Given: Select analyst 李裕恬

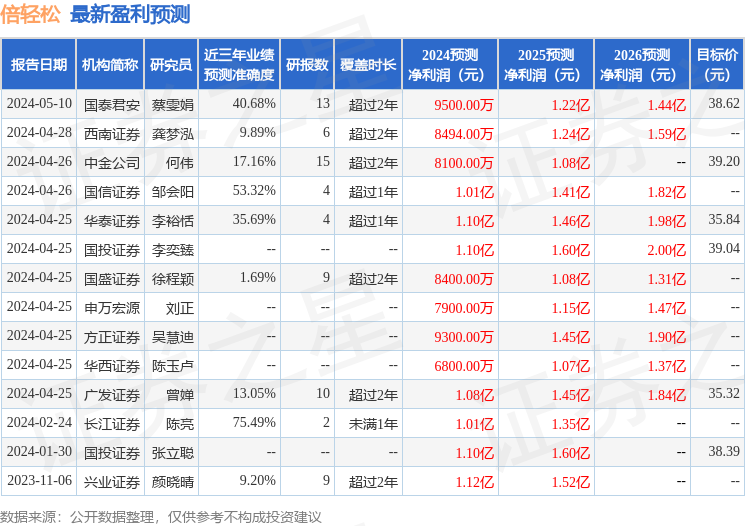Looking at the screenshot, I should [172, 221].
